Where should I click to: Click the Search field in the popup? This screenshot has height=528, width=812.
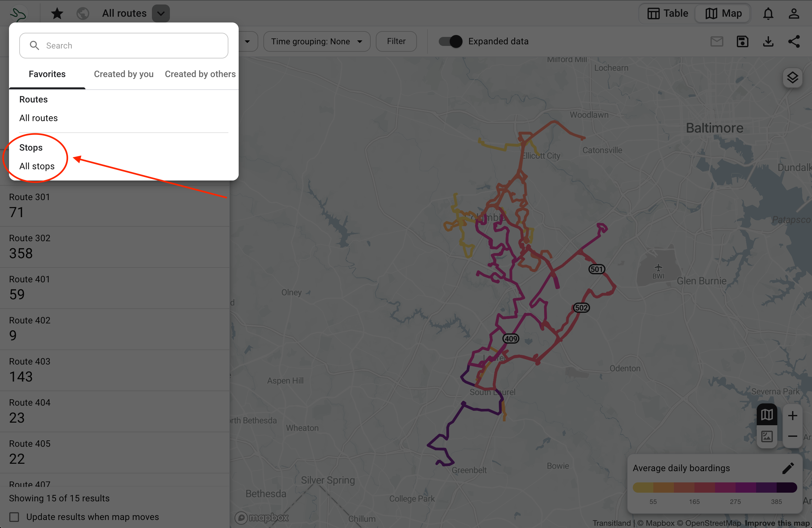tap(124, 46)
